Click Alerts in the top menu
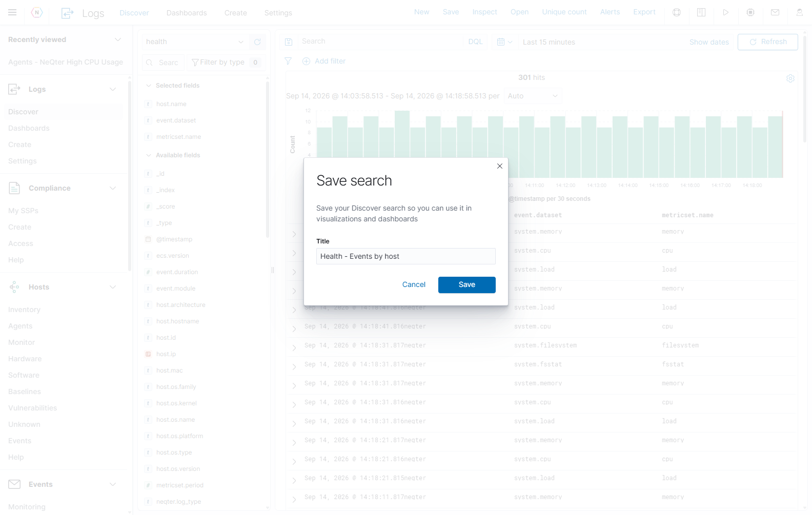This screenshot has width=812, height=515. (610, 12)
